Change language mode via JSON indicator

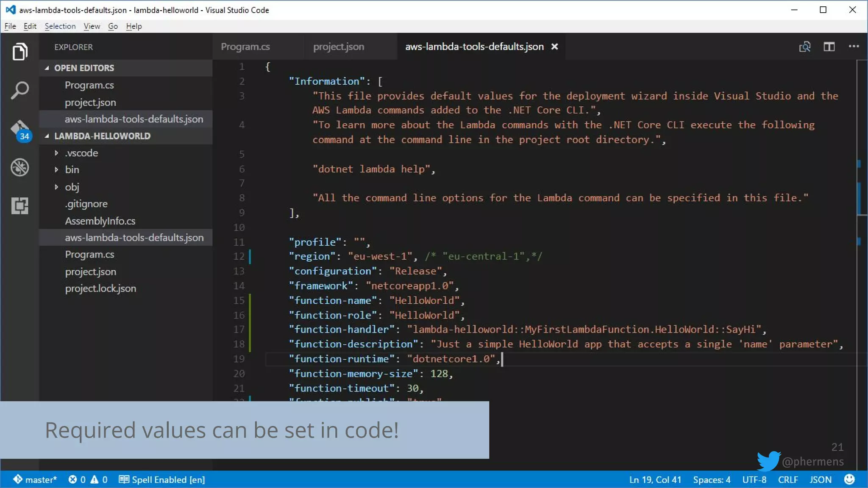point(821,479)
